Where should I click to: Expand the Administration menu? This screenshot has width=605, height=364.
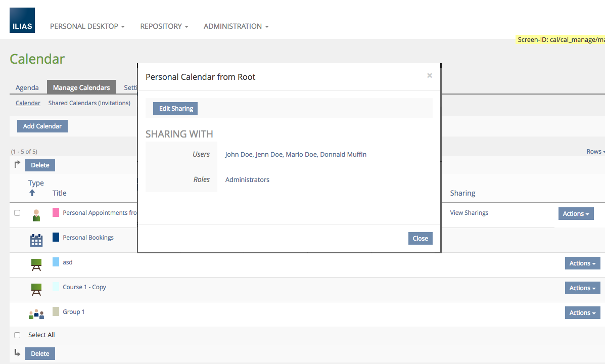point(236,26)
